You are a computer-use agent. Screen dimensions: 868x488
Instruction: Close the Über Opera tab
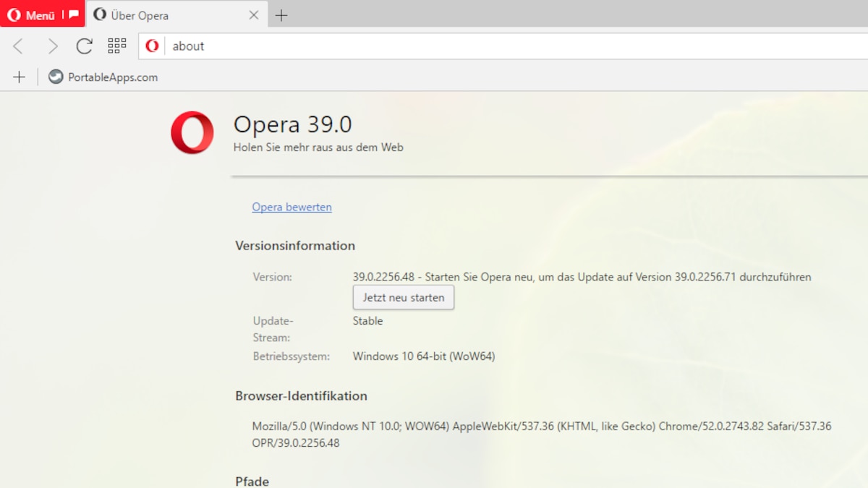[x=254, y=15]
